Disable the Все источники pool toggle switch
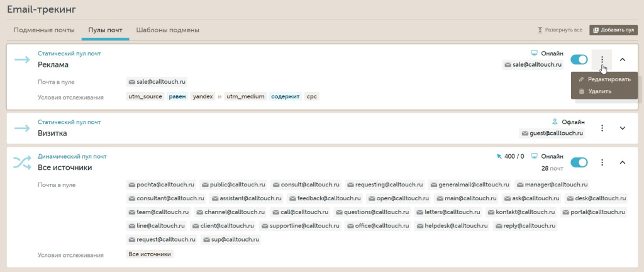 (x=579, y=162)
